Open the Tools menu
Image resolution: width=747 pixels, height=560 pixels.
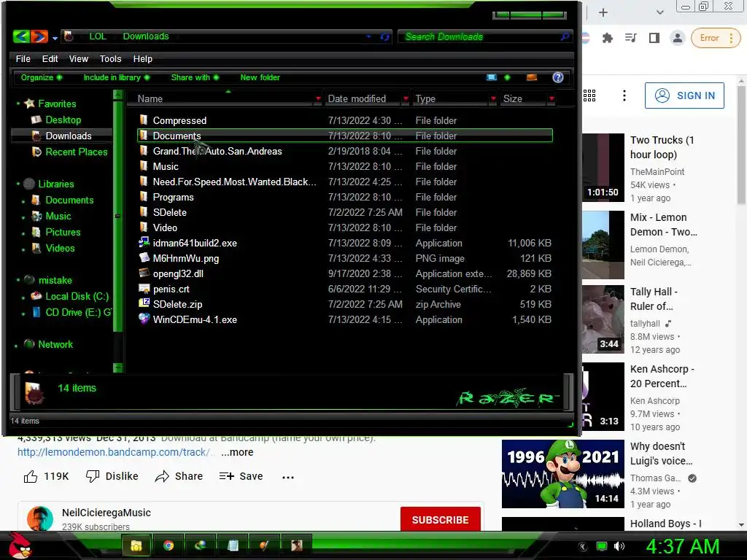111,58
